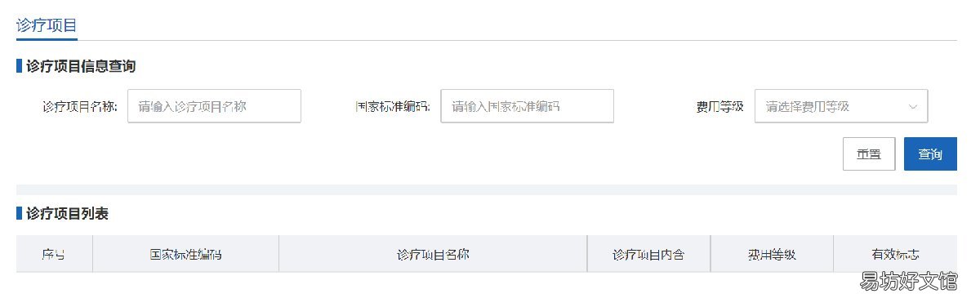Select the 国家标准编码 table column header
The width and height of the screenshot is (980, 307).
coord(185,254)
